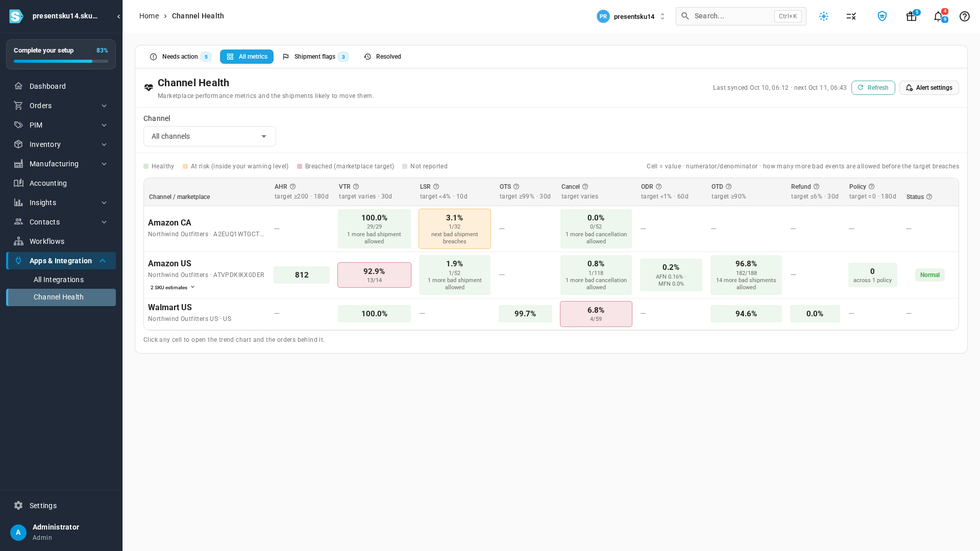Screen dimensions: 980x551
Task: Collapse the sidebar with the chevron arrow
Action: click(x=118, y=16)
